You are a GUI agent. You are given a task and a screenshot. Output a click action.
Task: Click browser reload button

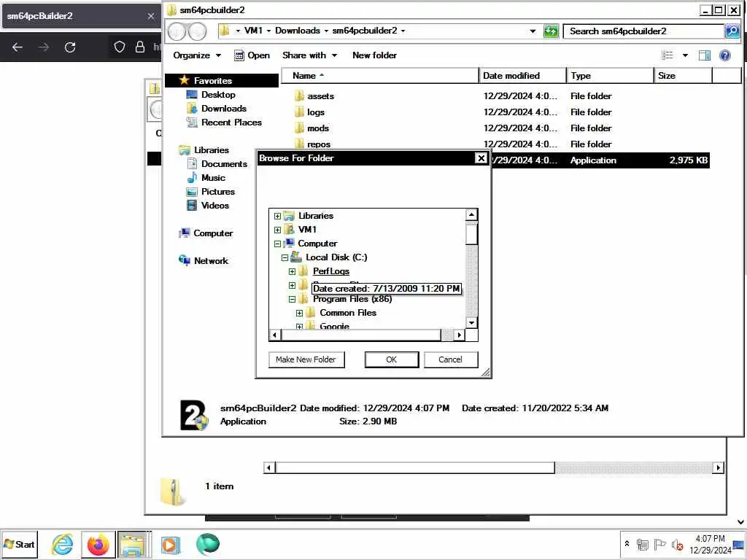[70, 47]
